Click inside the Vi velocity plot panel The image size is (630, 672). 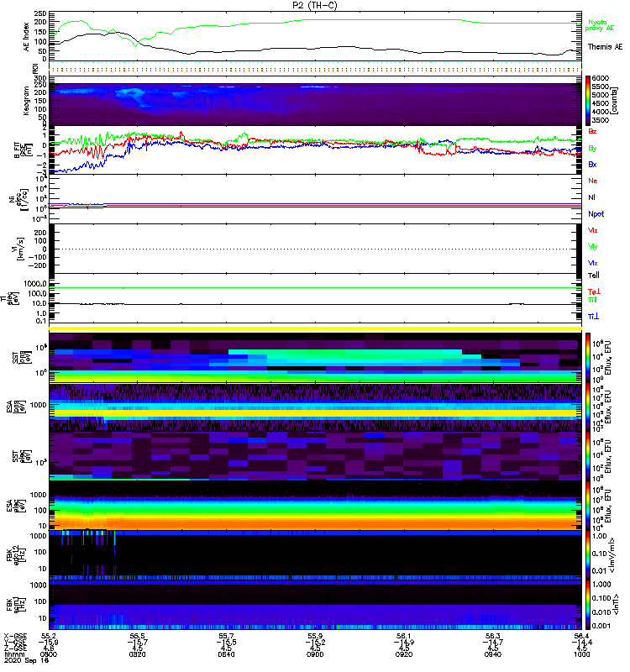pos(315,249)
